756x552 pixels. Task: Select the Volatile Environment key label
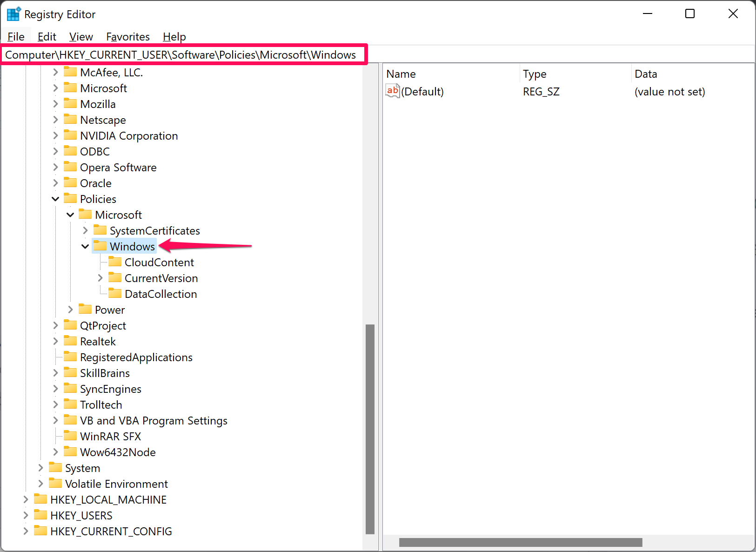point(116,484)
